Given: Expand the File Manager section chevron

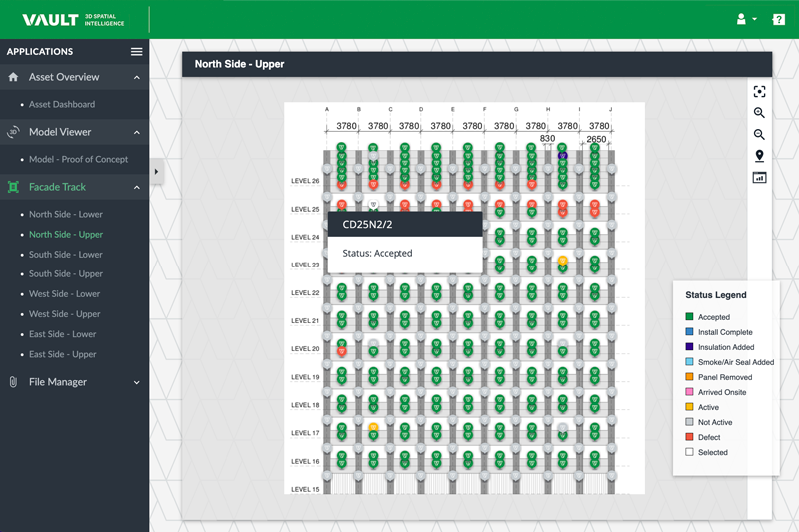Looking at the screenshot, I should point(137,383).
